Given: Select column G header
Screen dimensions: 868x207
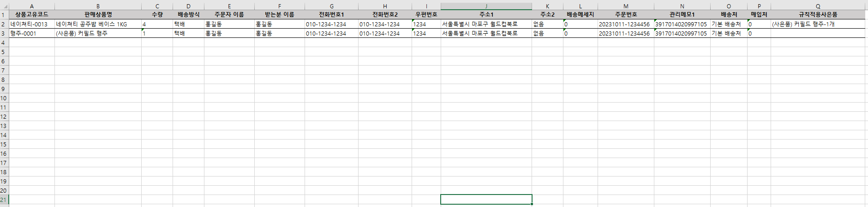Looking at the screenshot, I should pos(331,6).
